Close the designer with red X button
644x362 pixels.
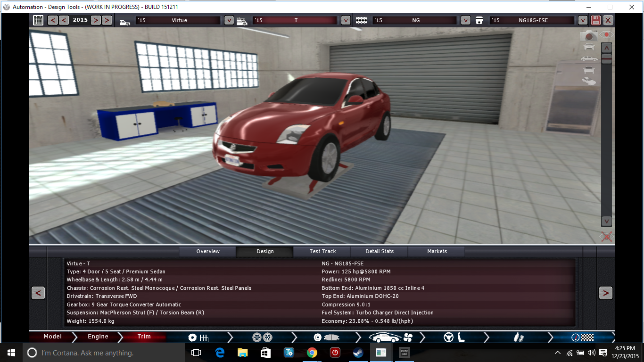[608, 20]
